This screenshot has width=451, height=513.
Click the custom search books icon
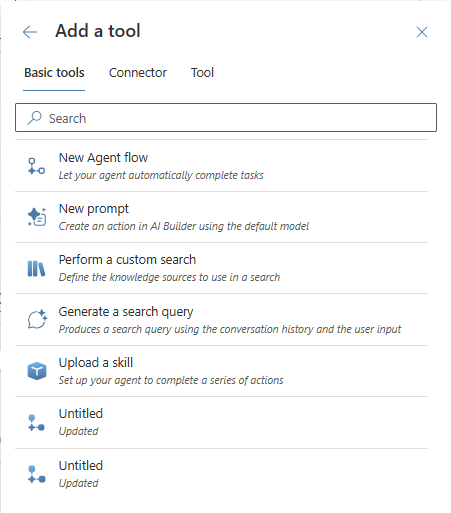coord(36,269)
